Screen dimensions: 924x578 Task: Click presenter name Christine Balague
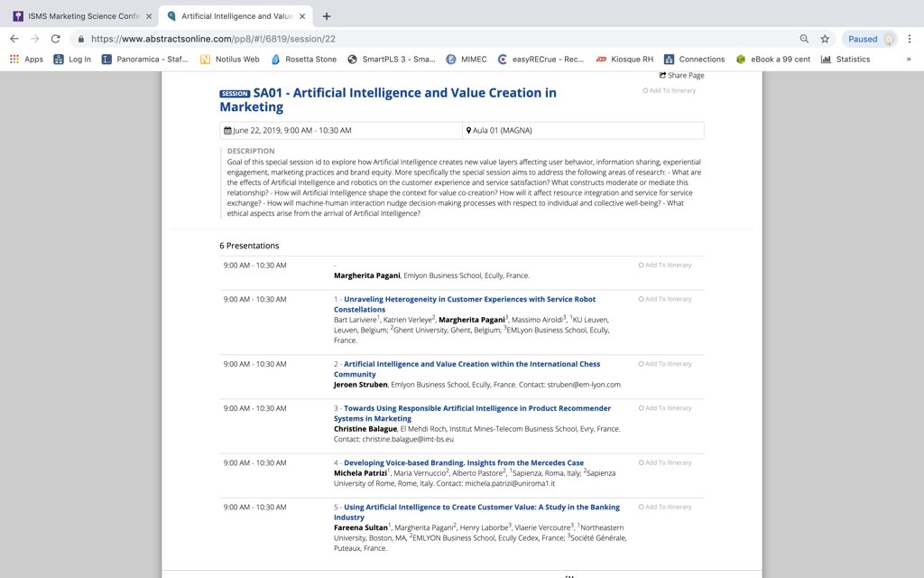point(365,429)
